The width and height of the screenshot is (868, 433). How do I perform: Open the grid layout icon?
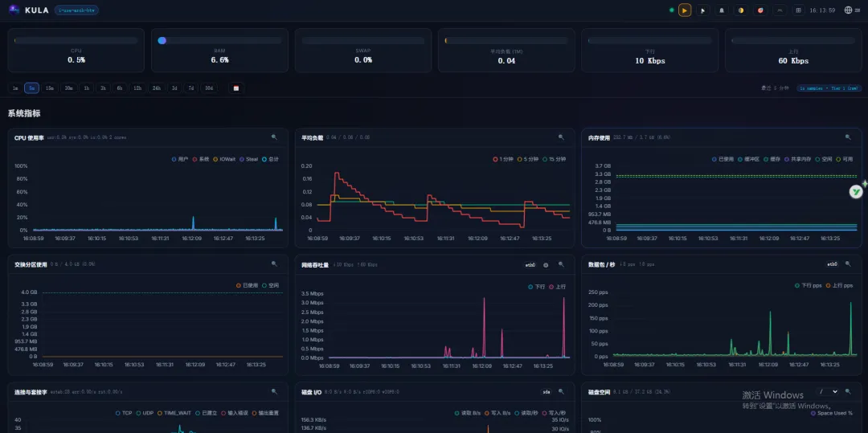pyautogui.click(x=798, y=10)
